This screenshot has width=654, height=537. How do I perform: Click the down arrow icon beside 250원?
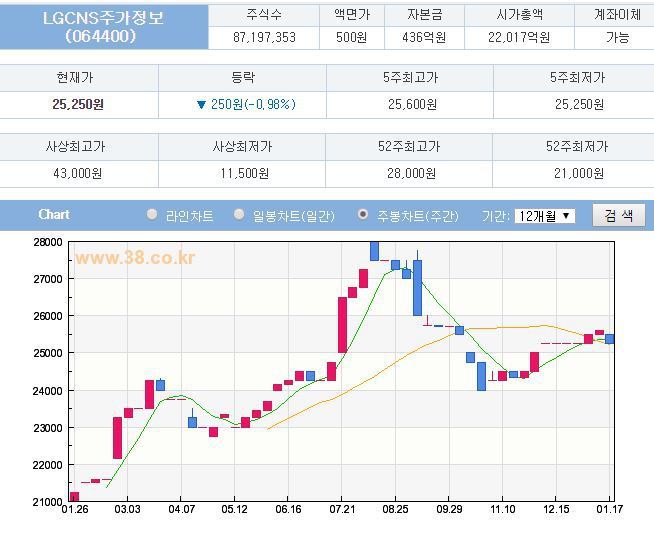[x=201, y=105]
